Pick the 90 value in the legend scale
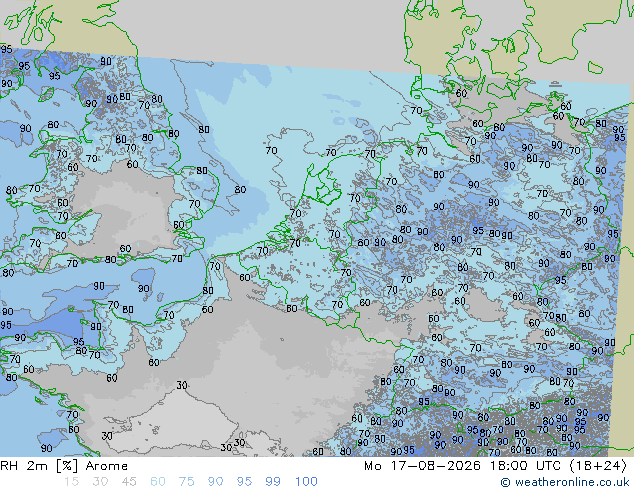This screenshot has width=634, height=490. [215, 482]
